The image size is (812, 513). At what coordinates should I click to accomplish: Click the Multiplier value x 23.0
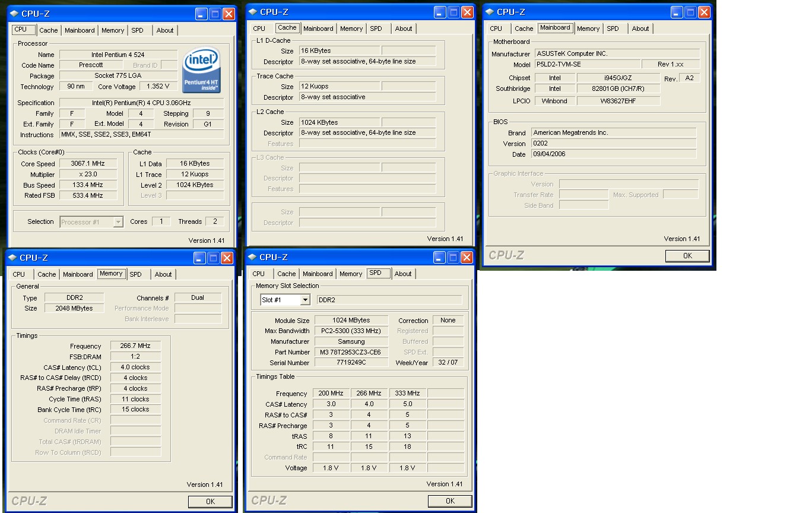click(x=87, y=175)
